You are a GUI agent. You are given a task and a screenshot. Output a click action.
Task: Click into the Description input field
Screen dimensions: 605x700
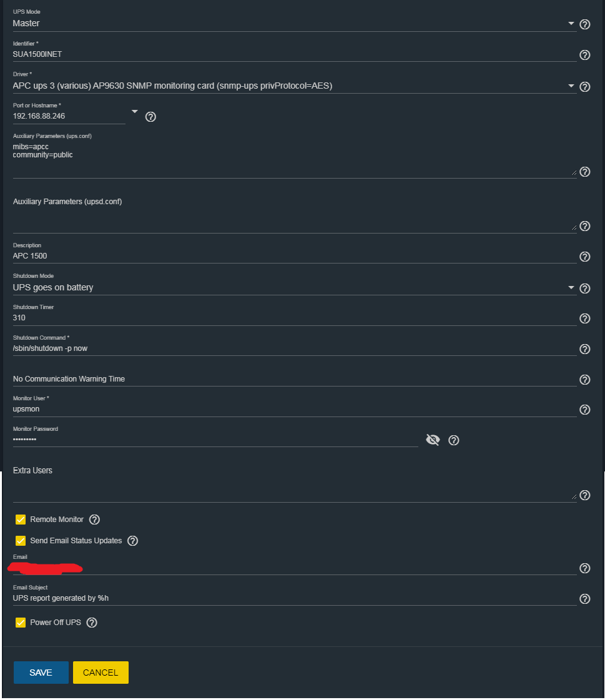point(295,256)
